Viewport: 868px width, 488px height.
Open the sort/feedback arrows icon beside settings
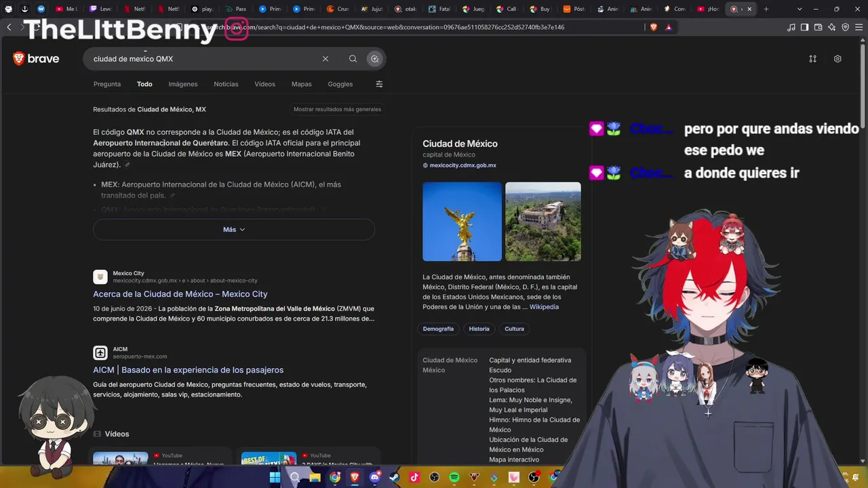[x=812, y=59]
